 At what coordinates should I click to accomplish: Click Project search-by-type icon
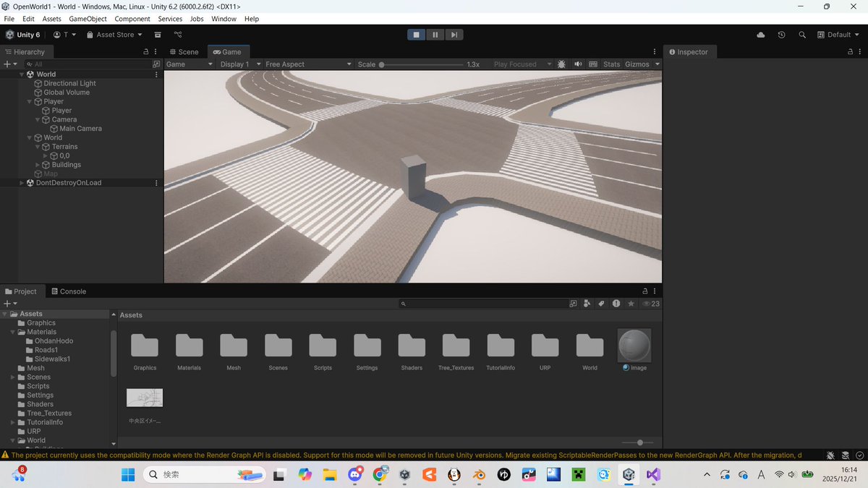(587, 304)
